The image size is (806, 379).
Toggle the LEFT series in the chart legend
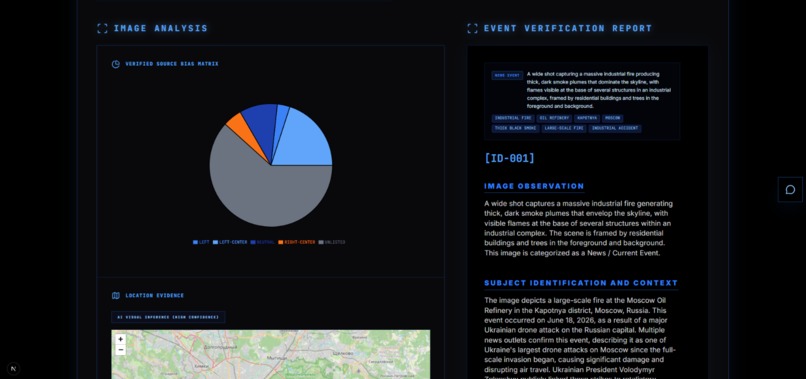click(x=201, y=242)
